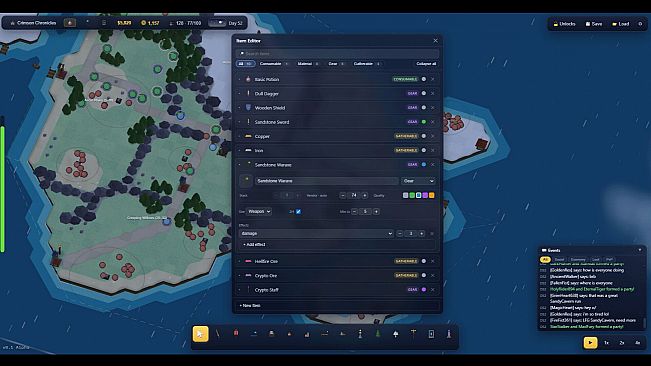Click the Hellfire Ore item icon
This screenshot has height=366, width=651.
(x=248, y=261)
